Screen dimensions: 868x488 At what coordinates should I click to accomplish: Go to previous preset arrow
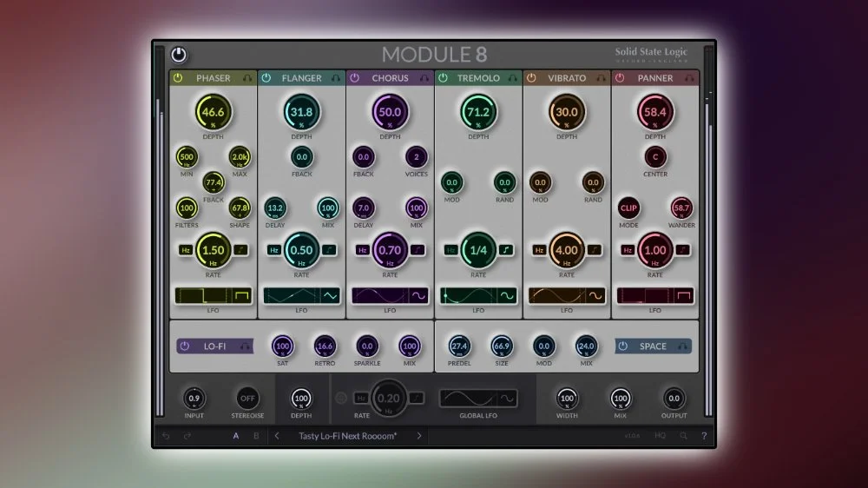(x=277, y=436)
